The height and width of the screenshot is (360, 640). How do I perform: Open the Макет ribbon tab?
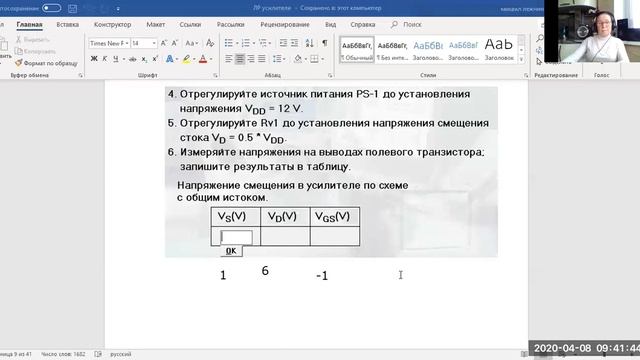156,24
